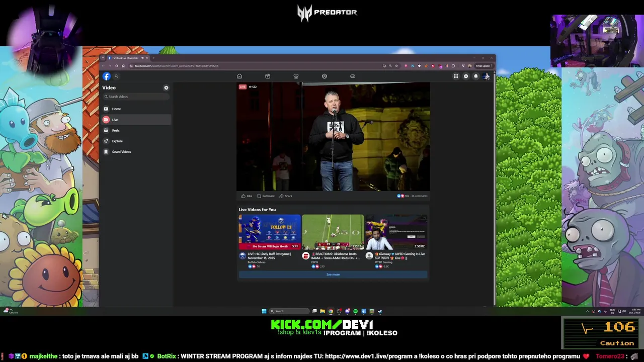This screenshot has width=644, height=362.
Task: Bookmark this page with the star
Action: pyautogui.click(x=396, y=66)
